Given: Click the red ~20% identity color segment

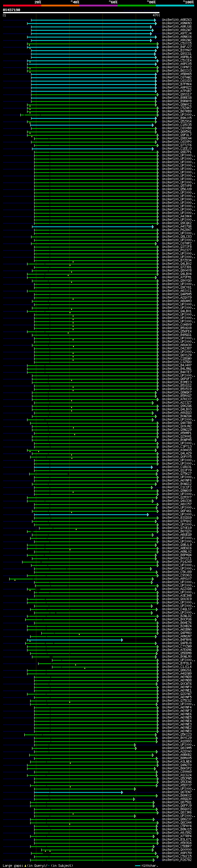Looking at the screenshot, I should 22,6.
